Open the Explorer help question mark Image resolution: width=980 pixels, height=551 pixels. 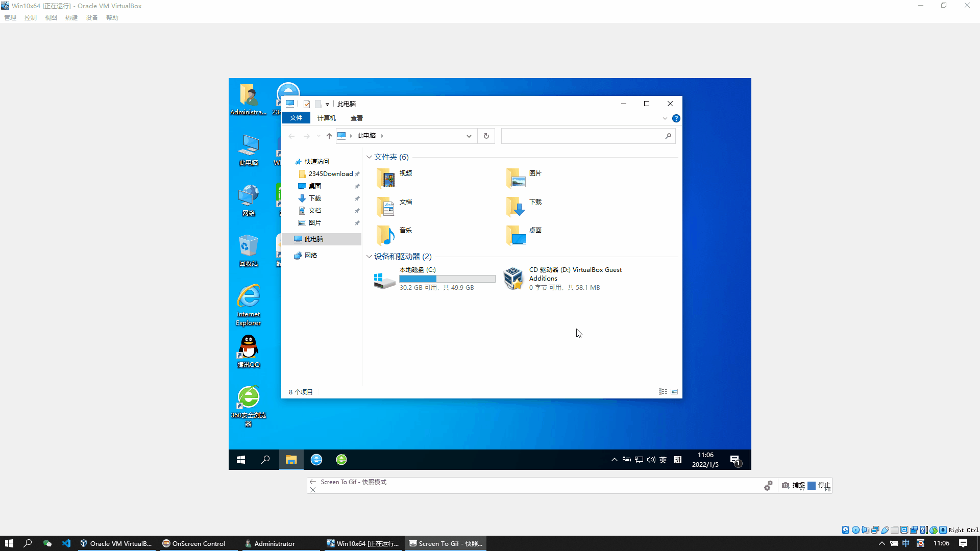(676, 118)
